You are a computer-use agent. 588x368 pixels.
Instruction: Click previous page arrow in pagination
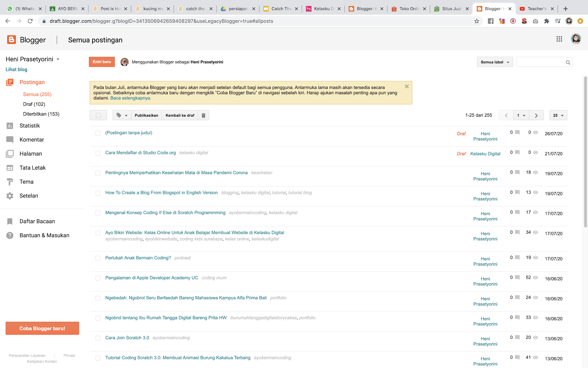pos(506,115)
